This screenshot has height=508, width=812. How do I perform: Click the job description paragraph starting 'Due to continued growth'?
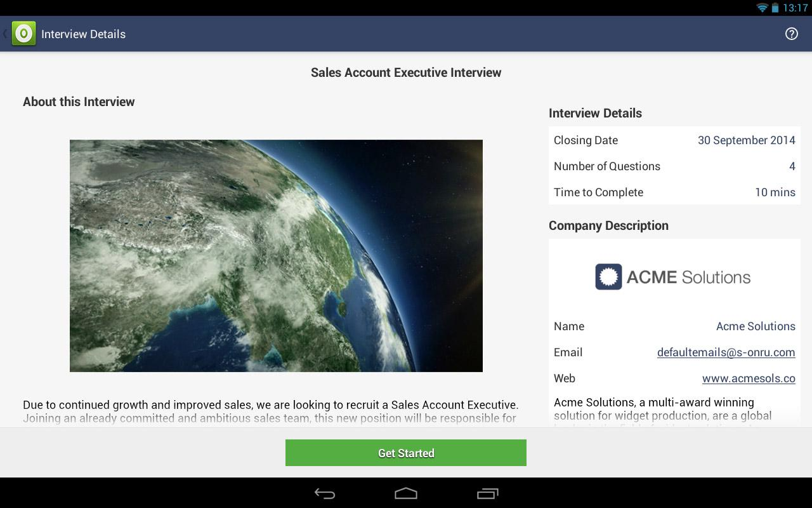[271, 411]
